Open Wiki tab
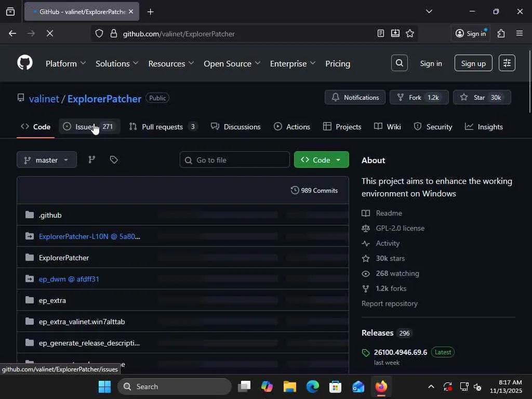Viewport: 532px width, 399px height. click(x=388, y=127)
